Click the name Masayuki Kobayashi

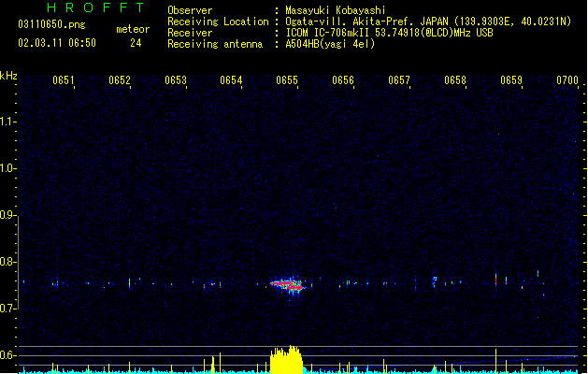click(x=336, y=10)
